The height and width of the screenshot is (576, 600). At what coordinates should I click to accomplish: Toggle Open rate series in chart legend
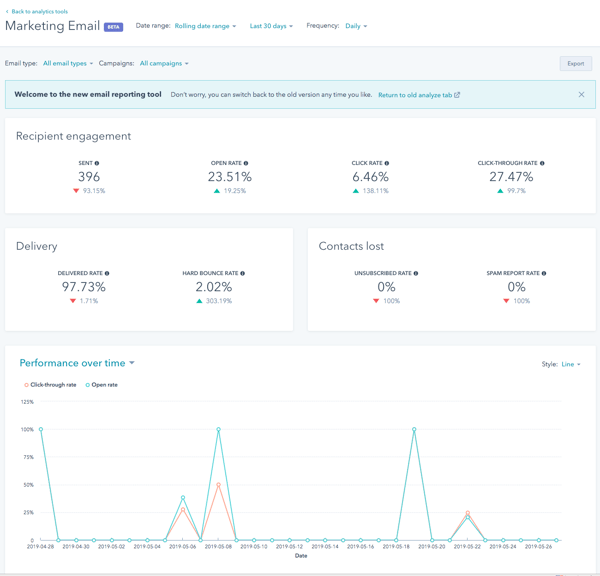coord(102,385)
